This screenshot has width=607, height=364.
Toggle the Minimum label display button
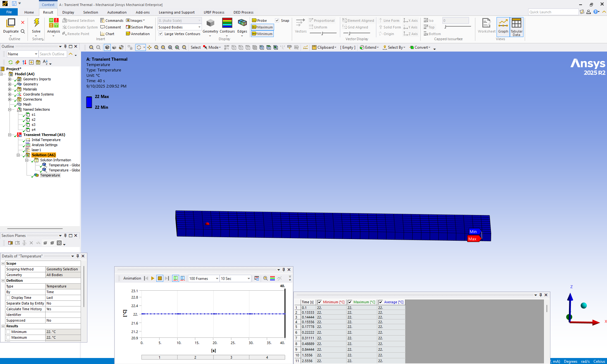point(262,34)
